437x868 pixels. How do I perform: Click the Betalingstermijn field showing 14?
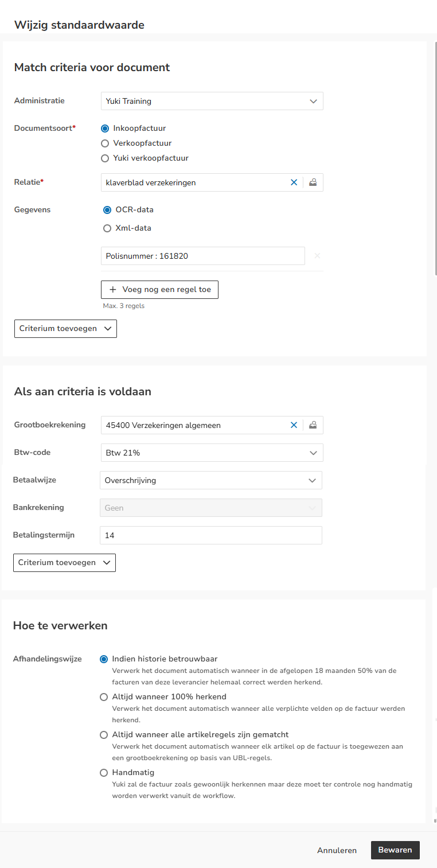211,535
